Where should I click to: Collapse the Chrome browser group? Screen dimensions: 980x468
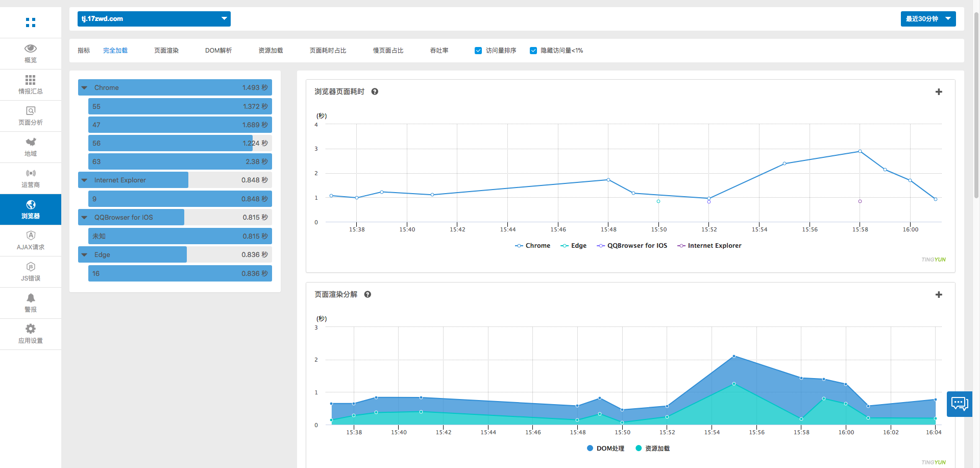85,88
